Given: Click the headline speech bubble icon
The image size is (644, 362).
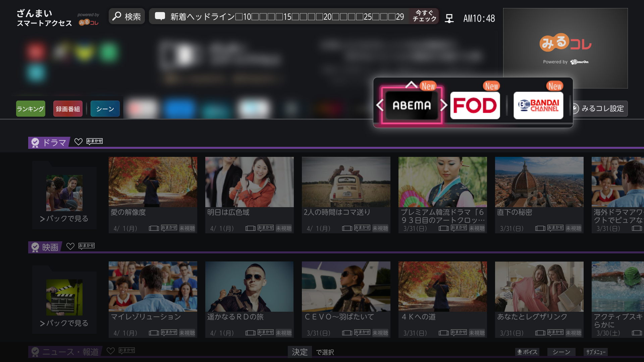Looking at the screenshot, I should point(160,16).
